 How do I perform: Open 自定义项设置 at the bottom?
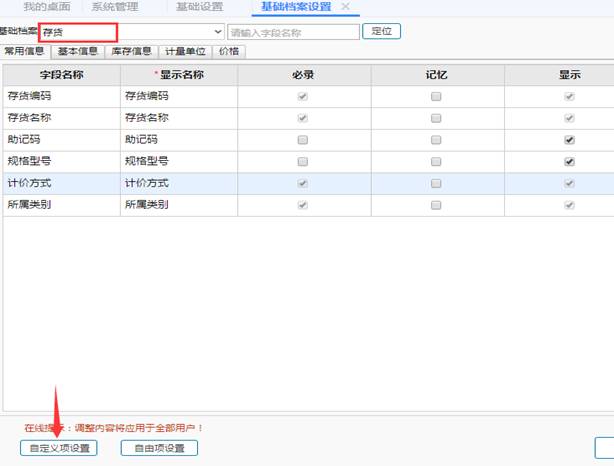(x=59, y=448)
